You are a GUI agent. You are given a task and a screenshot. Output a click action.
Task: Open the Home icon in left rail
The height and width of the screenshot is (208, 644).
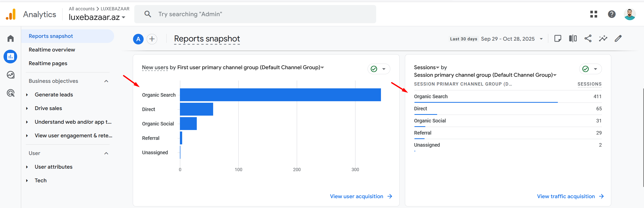pos(11,38)
